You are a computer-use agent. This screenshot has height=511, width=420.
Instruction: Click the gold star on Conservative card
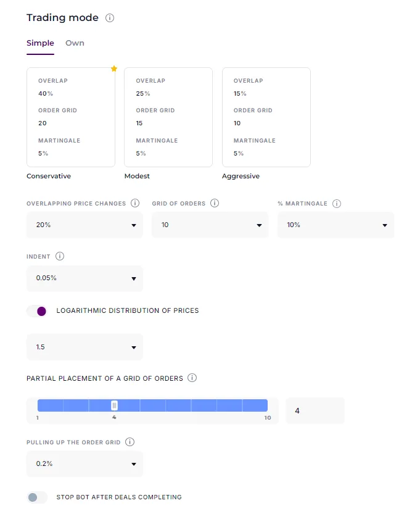tap(114, 69)
